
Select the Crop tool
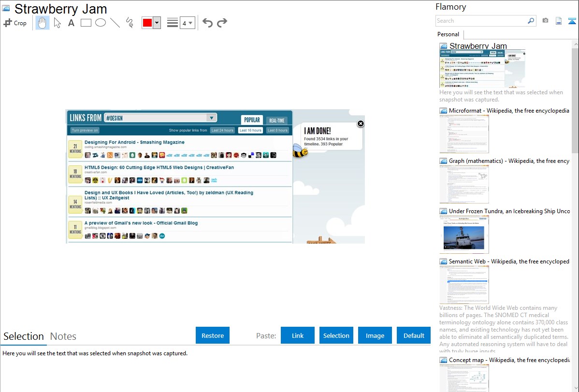pos(15,23)
